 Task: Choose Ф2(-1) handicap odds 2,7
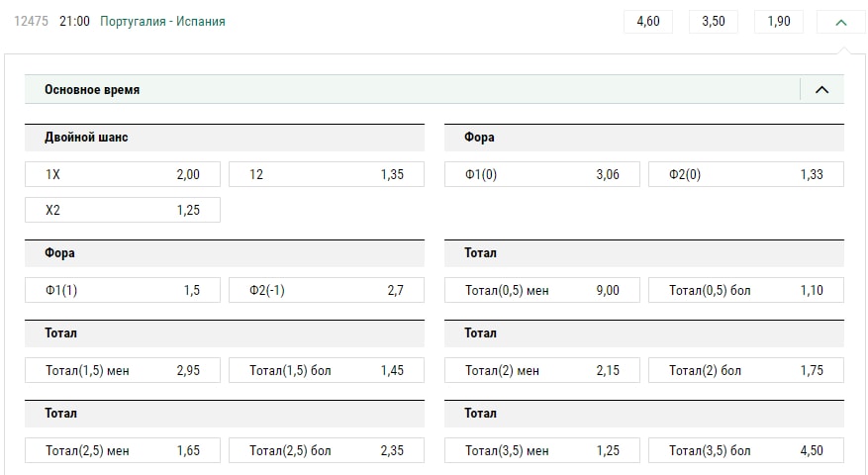pyautogui.click(x=327, y=290)
